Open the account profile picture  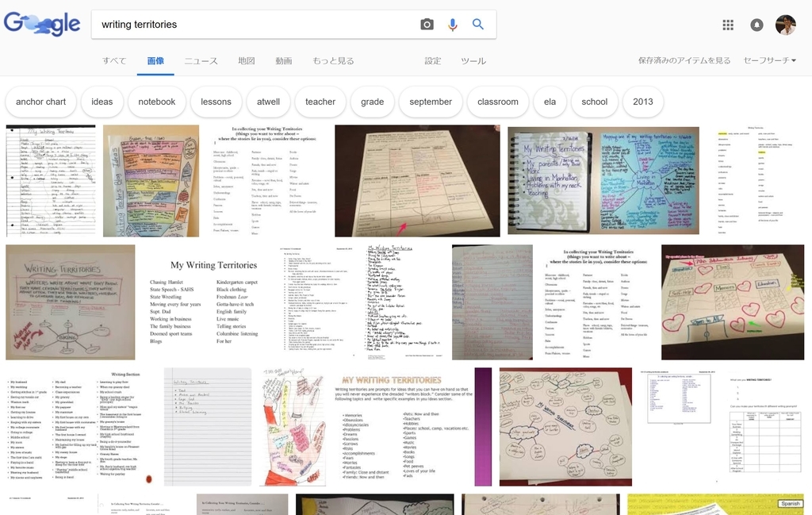(x=785, y=25)
